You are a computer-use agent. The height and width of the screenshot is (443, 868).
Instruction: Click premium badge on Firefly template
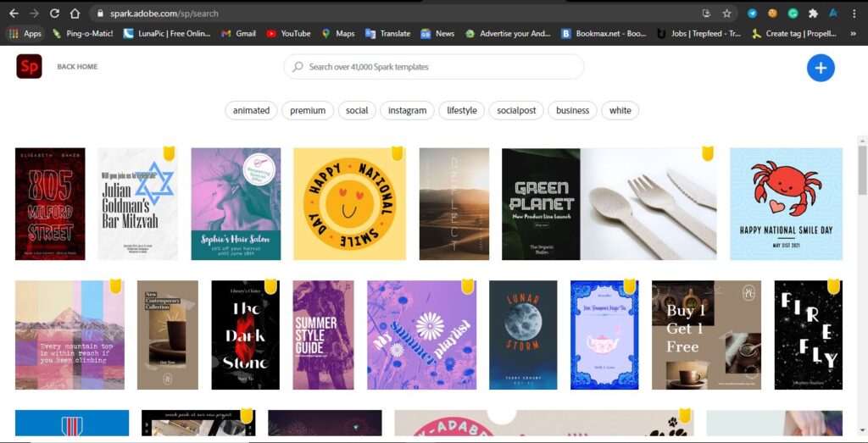[833, 286]
